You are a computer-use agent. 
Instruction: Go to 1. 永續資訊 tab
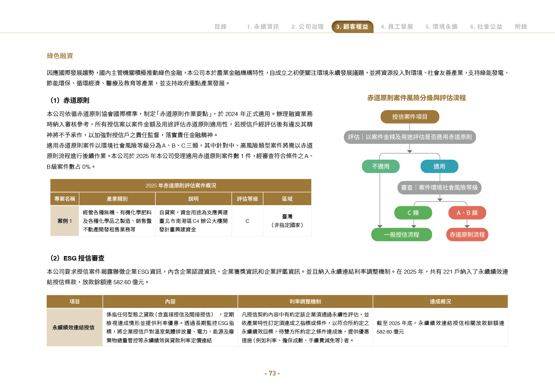(x=263, y=27)
